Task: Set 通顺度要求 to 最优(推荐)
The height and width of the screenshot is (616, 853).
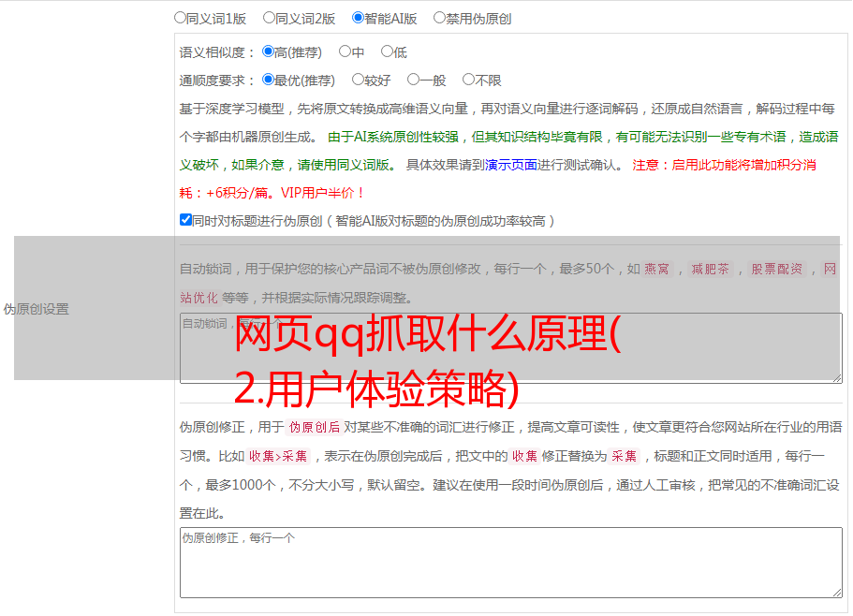Action: (268, 80)
